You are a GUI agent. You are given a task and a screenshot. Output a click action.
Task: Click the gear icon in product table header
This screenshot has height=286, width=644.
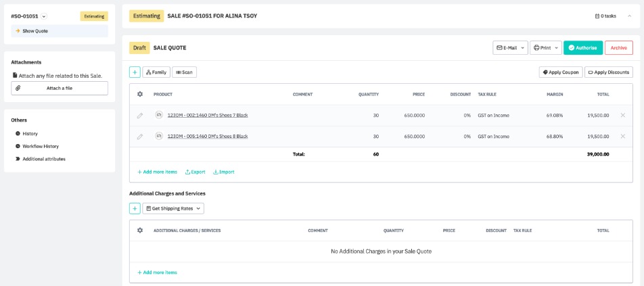tap(140, 95)
